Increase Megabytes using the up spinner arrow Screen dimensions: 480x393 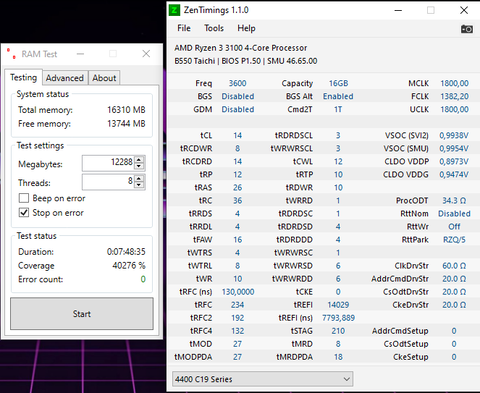139,159
